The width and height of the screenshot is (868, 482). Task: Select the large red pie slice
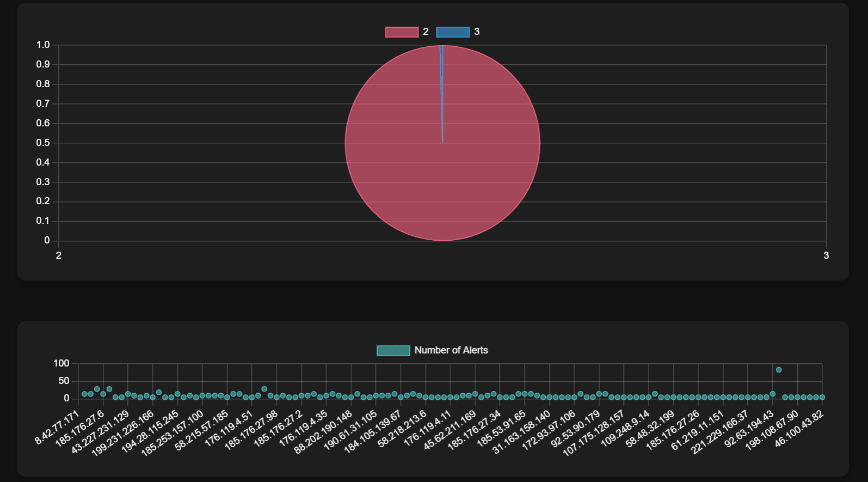tap(414, 163)
